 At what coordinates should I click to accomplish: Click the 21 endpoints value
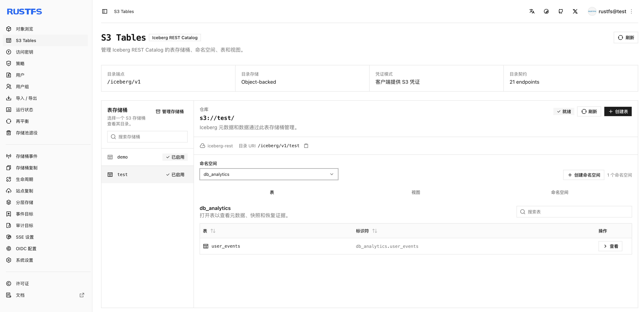pyautogui.click(x=524, y=82)
